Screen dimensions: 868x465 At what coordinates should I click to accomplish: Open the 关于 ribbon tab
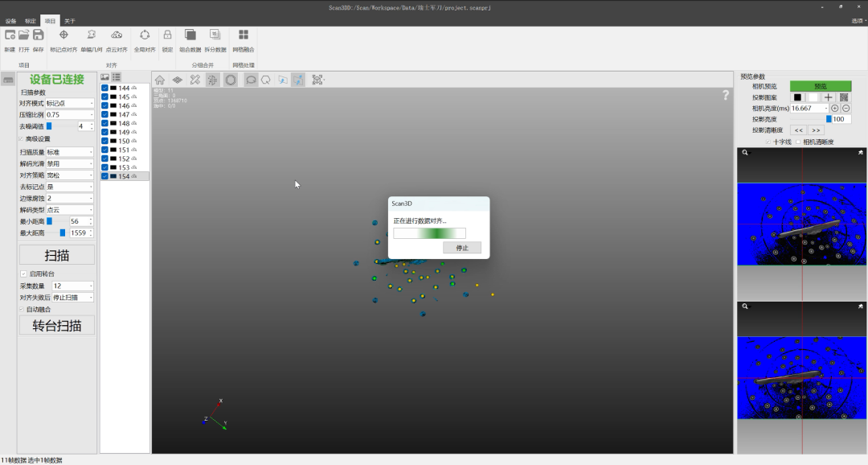pos(69,21)
